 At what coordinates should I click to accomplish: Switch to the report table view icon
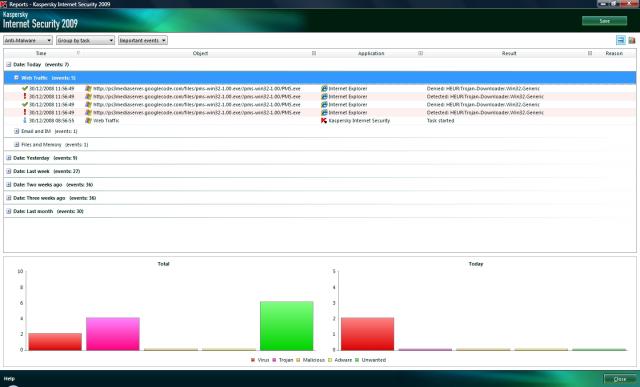point(620,40)
